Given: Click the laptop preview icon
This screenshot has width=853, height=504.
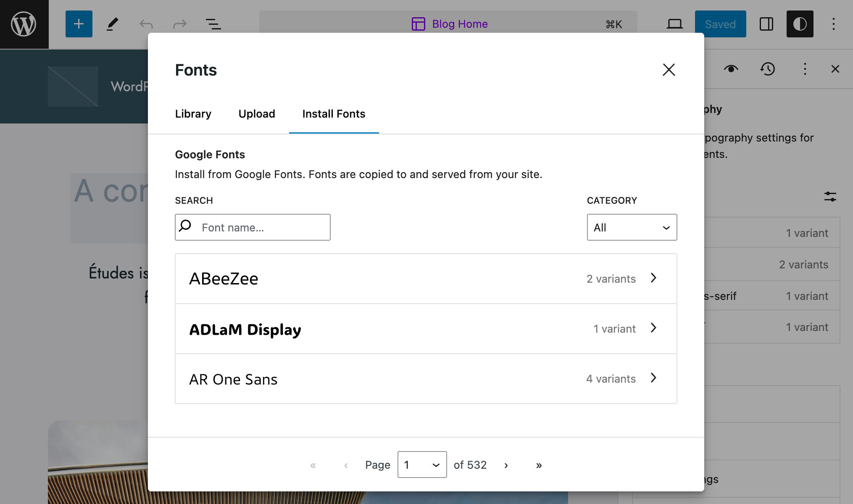Looking at the screenshot, I should tap(674, 24).
